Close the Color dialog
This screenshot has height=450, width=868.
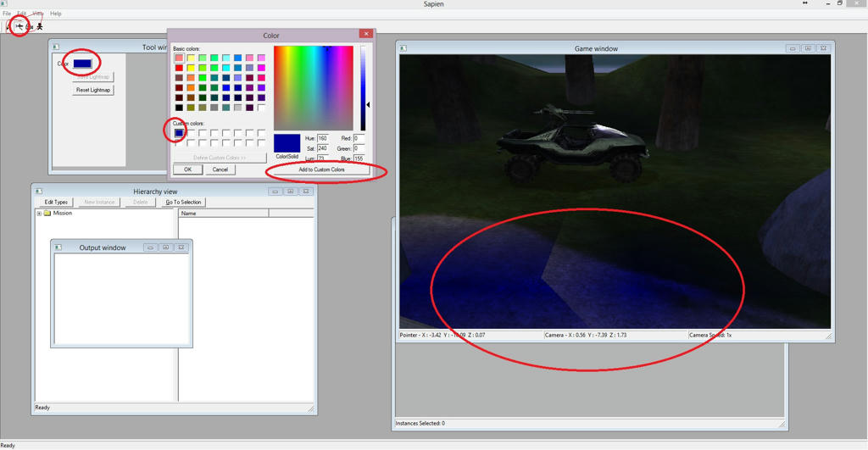[x=366, y=34]
